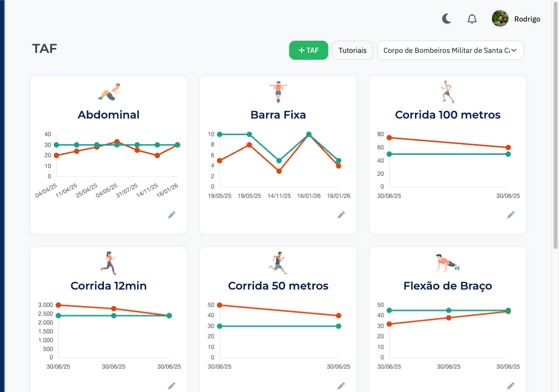Image resolution: width=559 pixels, height=392 pixels.
Task: Expand the Corpo de Bombeiros Militar dropdown
Action: (x=450, y=50)
